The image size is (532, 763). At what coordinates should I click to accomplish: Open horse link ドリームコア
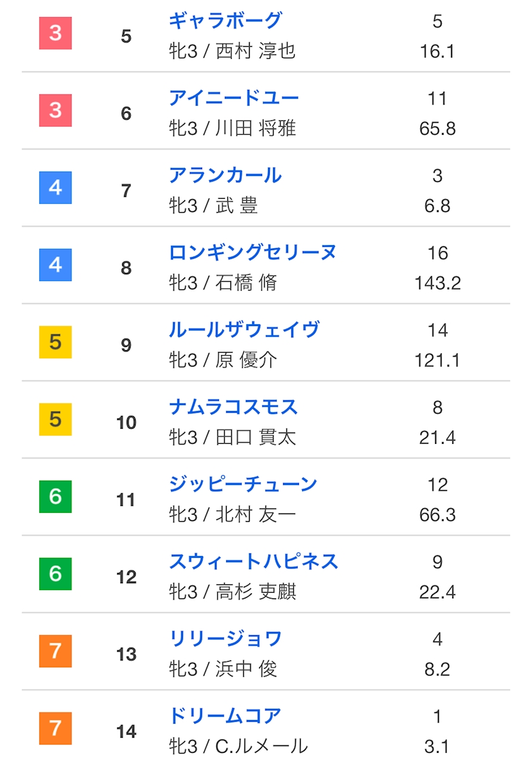click(225, 716)
